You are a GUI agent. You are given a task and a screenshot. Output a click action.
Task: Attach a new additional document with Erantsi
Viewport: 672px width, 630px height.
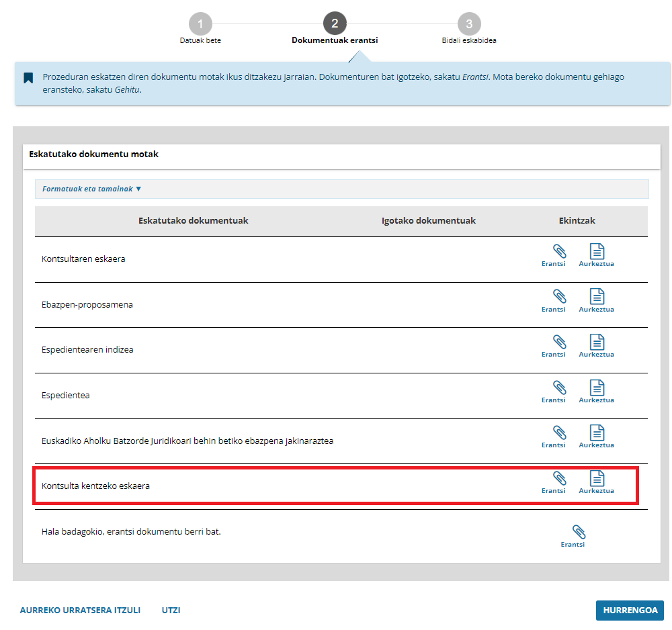(573, 537)
